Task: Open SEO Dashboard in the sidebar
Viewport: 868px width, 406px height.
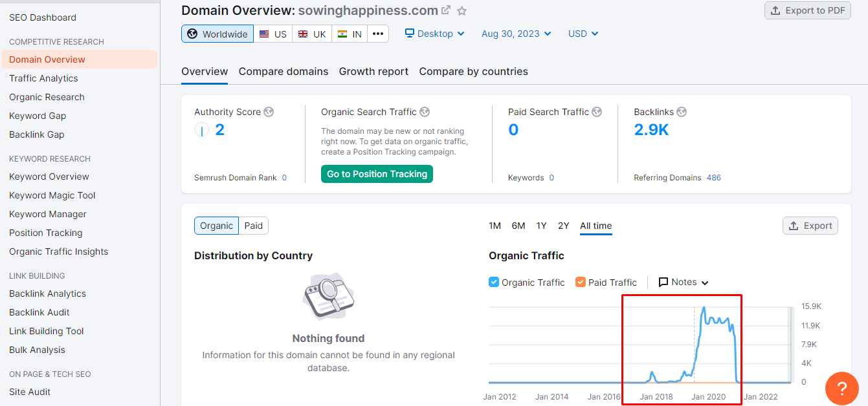Action: coord(43,17)
